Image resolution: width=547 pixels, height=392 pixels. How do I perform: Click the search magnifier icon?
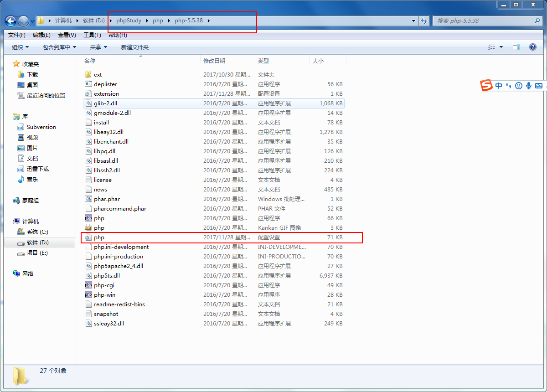(x=537, y=21)
